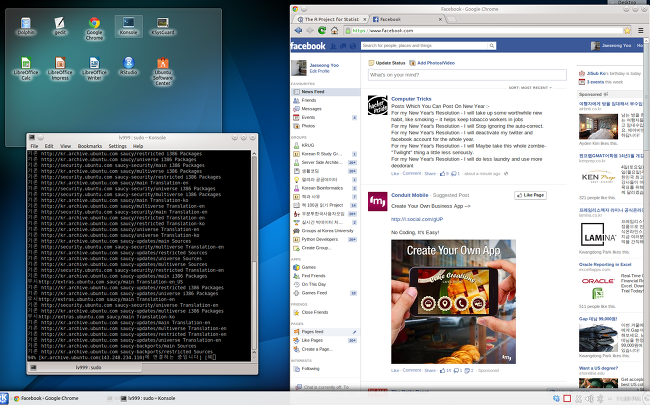Image resolution: width=650 pixels, height=405 pixels.
Task: Click the pencil edit icon next to Pages feed
Action: coord(354,332)
